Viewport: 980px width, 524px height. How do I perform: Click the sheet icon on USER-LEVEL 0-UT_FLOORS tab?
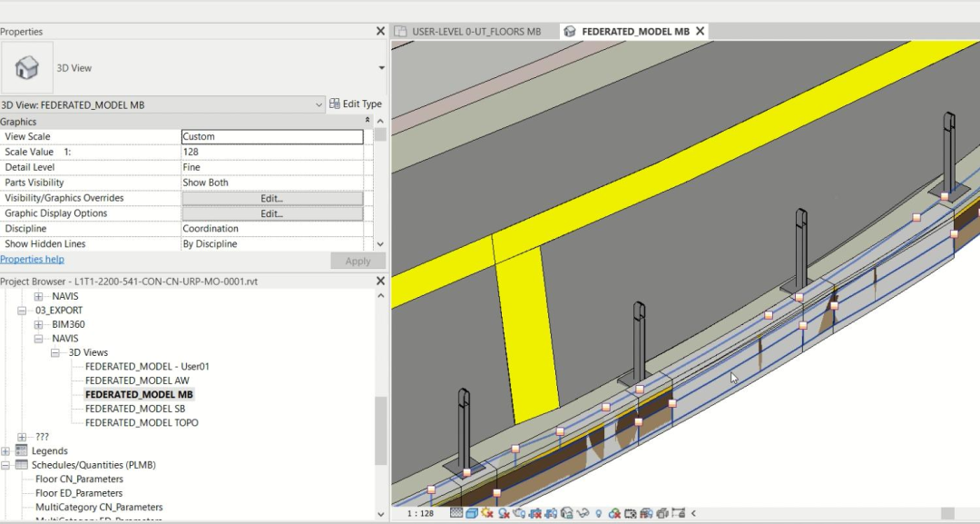click(401, 31)
